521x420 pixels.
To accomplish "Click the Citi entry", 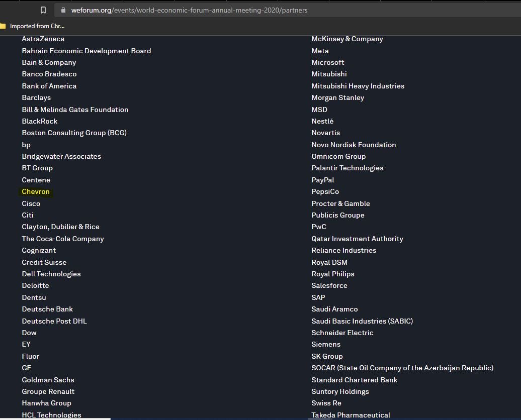I will (x=28, y=215).
